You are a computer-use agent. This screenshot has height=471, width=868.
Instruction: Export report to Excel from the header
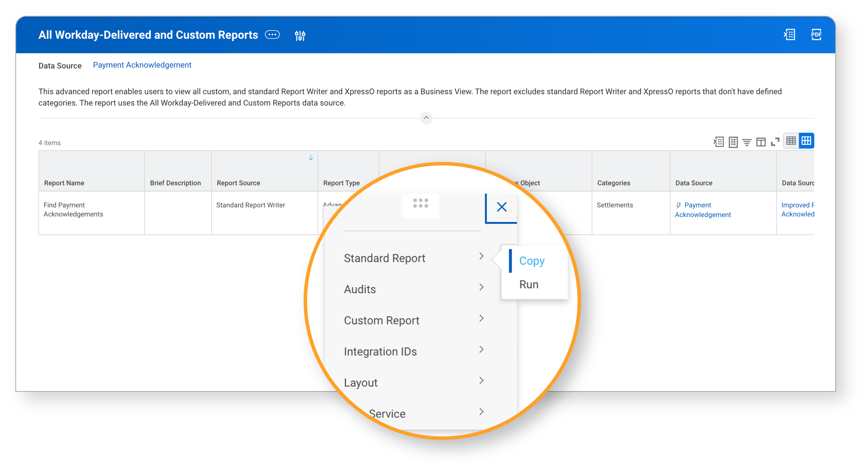click(x=789, y=35)
